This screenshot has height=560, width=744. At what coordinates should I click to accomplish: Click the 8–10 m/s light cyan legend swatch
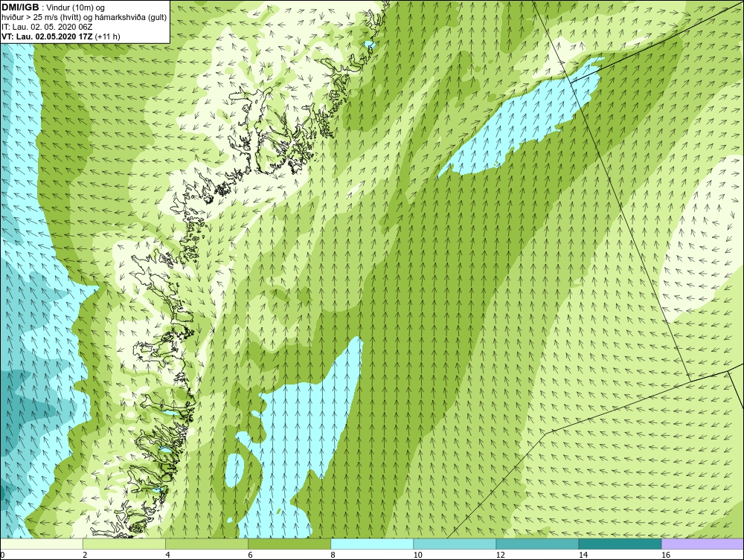point(372,544)
